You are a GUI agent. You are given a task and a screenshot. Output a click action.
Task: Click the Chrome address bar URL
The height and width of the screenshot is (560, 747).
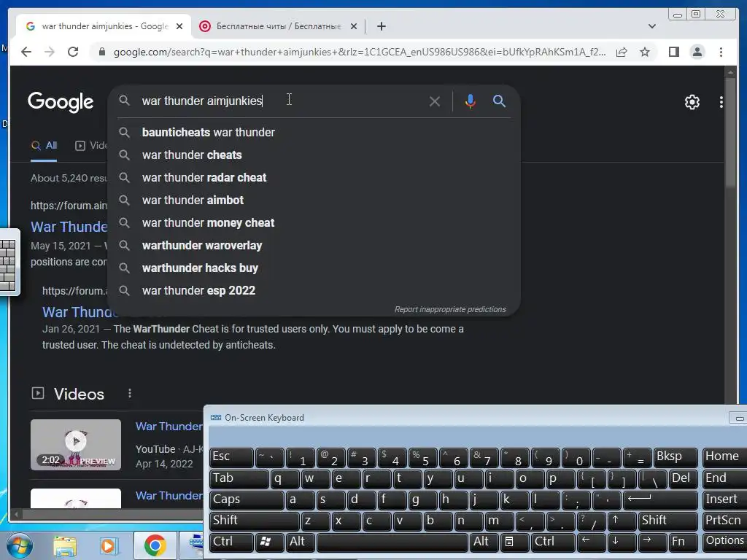(x=359, y=52)
